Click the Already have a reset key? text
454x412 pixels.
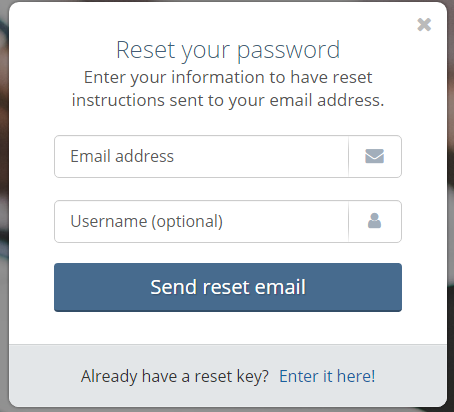(x=175, y=376)
